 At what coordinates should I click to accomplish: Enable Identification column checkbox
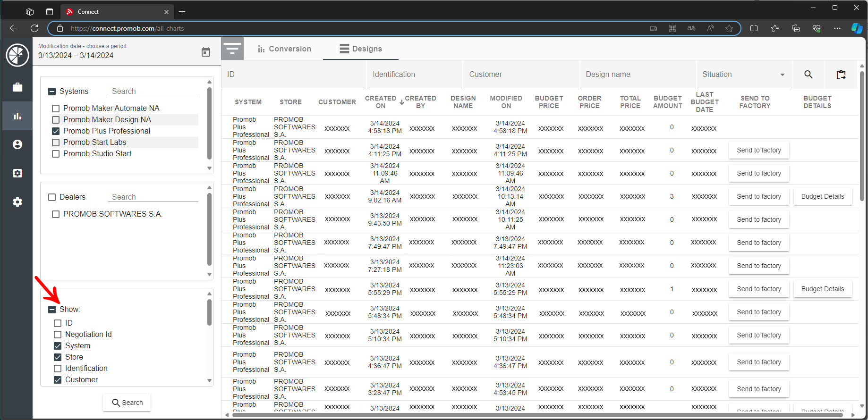click(x=58, y=369)
